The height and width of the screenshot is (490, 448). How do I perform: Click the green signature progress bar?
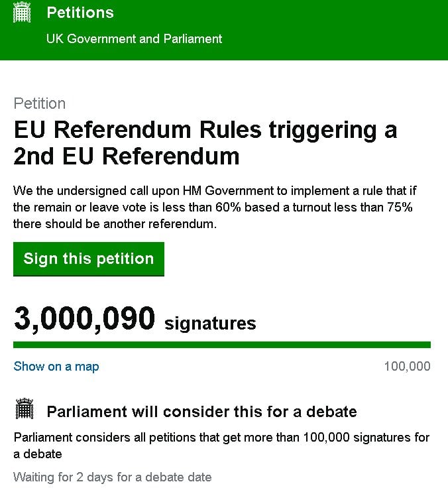[x=222, y=345]
